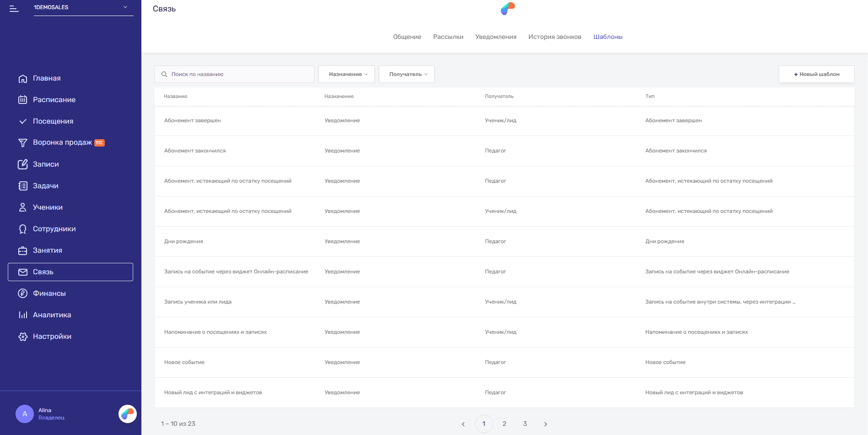Click the Получатель column header
The image size is (868, 435).
point(499,97)
